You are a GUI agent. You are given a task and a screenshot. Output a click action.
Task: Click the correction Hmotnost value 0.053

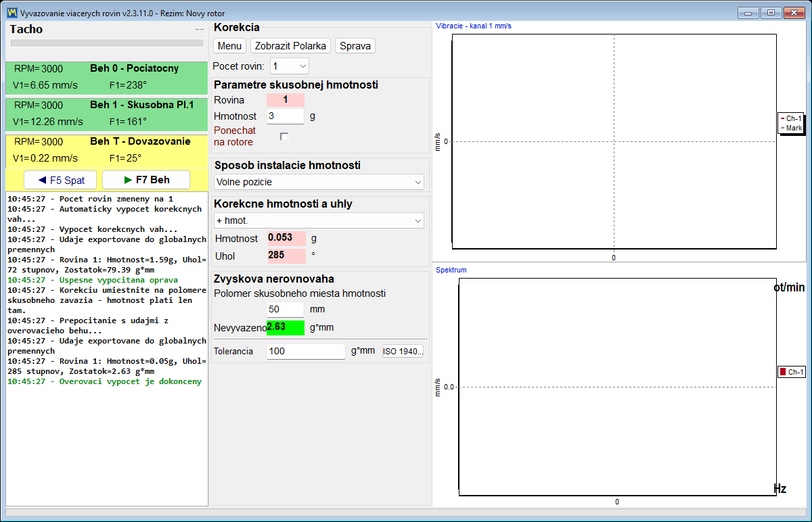pyautogui.click(x=286, y=238)
